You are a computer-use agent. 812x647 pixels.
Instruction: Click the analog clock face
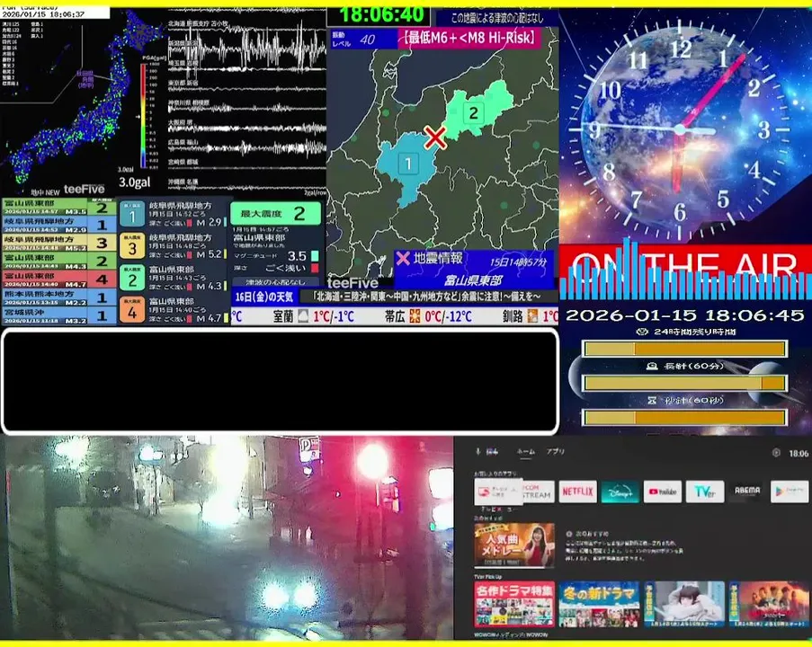click(x=680, y=129)
